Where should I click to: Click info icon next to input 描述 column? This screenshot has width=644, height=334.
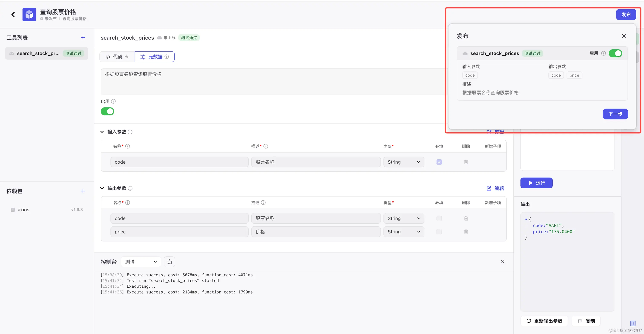tap(266, 146)
